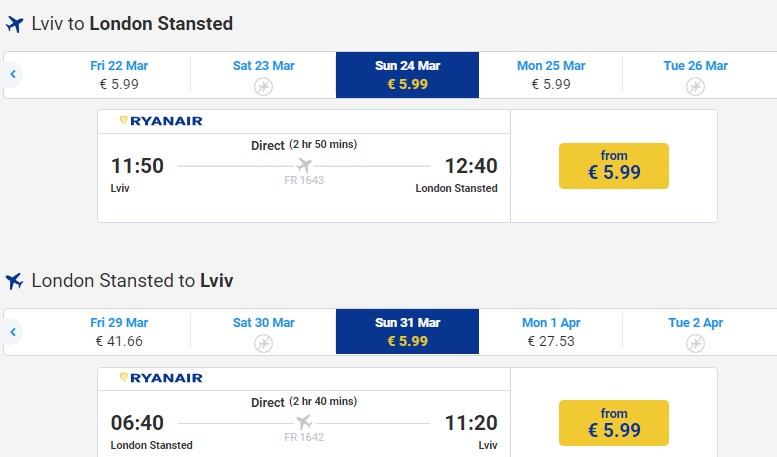Image resolution: width=777 pixels, height=457 pixels.
Task: Select the Mon 25 Mar outbound date tab
Action: (551, 75)
